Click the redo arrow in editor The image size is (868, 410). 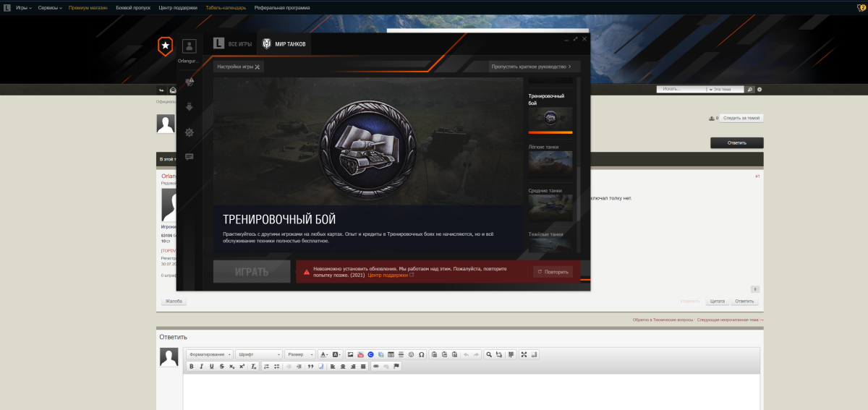476,354
